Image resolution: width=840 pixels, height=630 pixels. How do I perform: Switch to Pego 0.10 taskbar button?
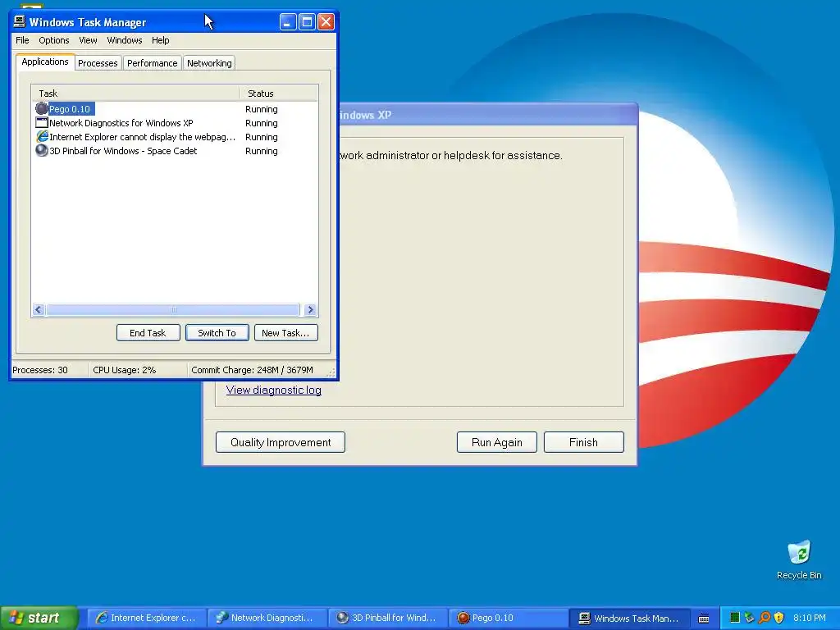point(507,618)
